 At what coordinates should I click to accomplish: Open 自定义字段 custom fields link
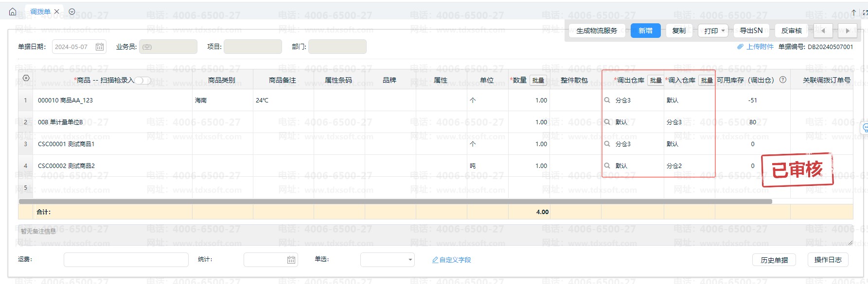click(452, 260)
